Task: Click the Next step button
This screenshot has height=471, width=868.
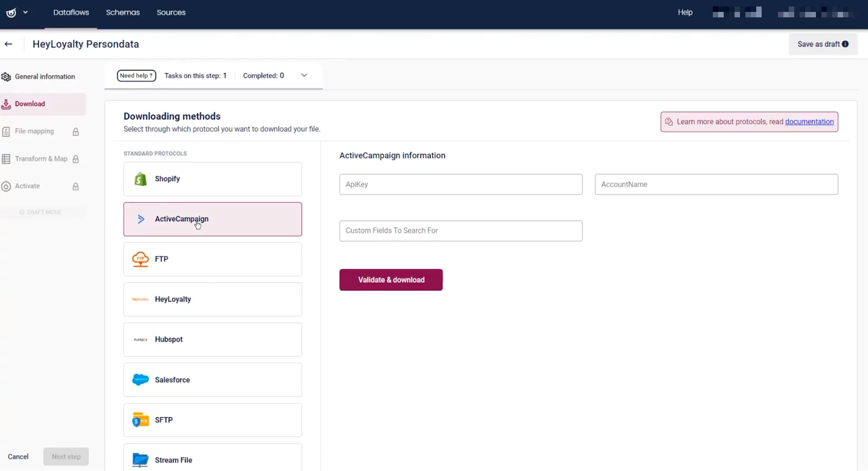Action: (66, 456)
